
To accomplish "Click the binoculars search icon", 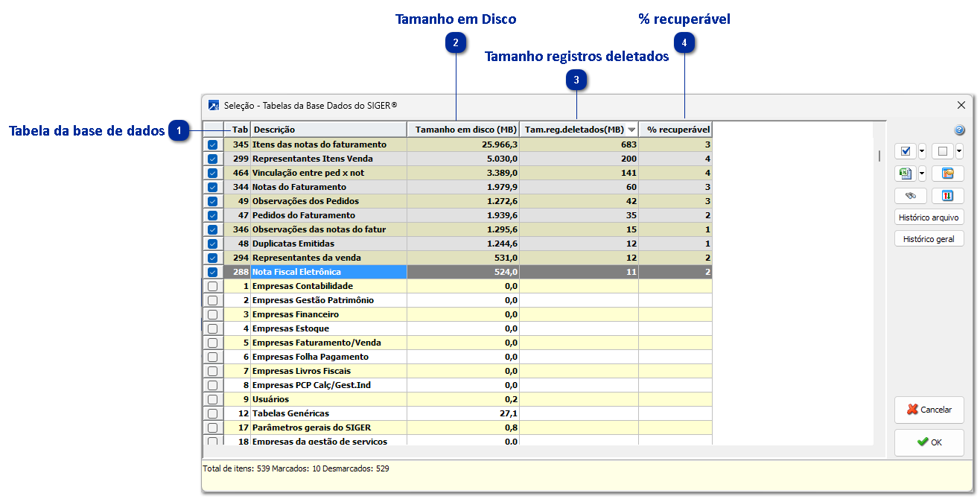I will (x=910, y=196).
